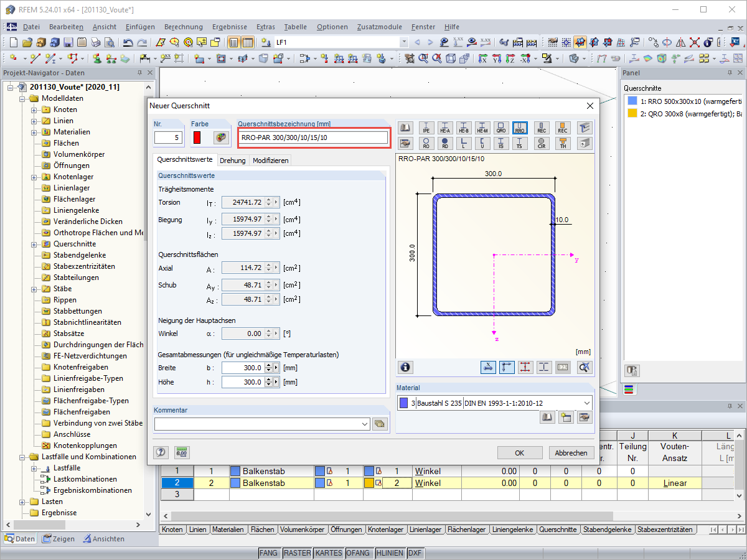
Task: Toggle numbering 123 display in preview
Action: [563, 367]
